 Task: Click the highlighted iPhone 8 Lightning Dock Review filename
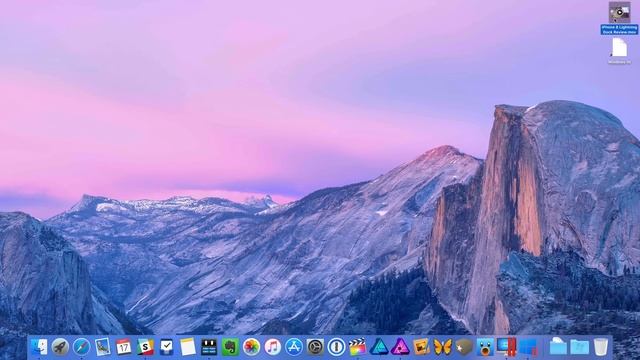pos(619,29)
